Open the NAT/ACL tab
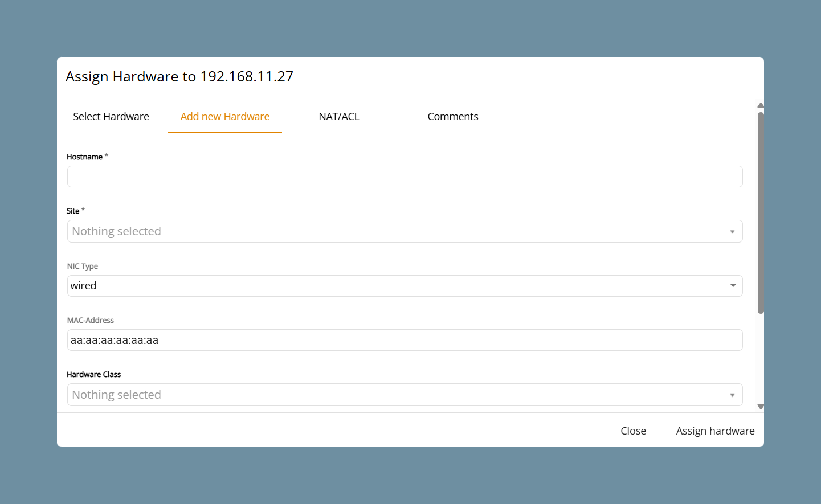The height and width of the screenshot is (504, 821). click(339, 117)
